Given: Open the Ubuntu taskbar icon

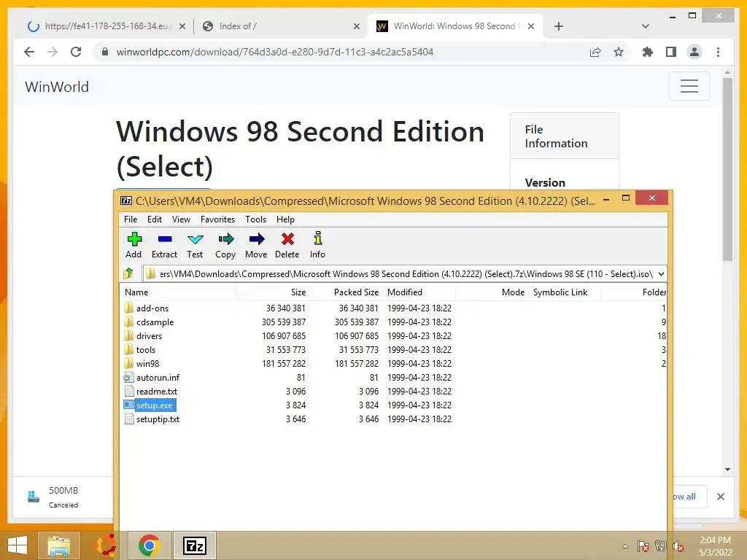Looking at the screenshot, I should click(x=105, y=545).
